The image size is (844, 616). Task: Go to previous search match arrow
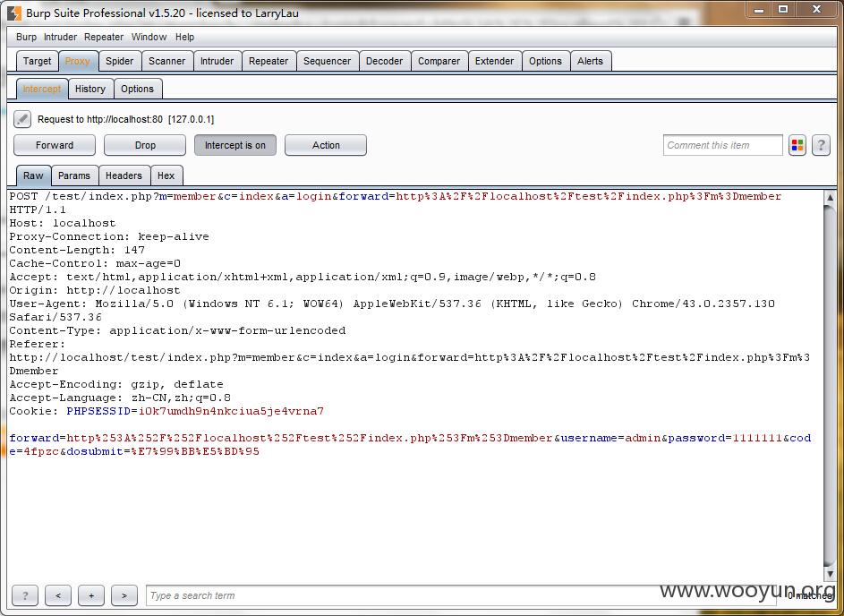[58, 595]
